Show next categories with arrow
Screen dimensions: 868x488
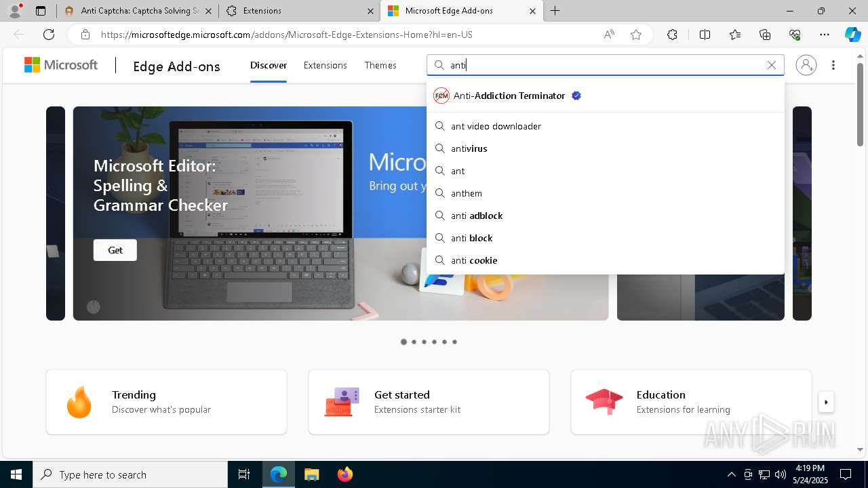pyautogui.click(x=826, y=402)
